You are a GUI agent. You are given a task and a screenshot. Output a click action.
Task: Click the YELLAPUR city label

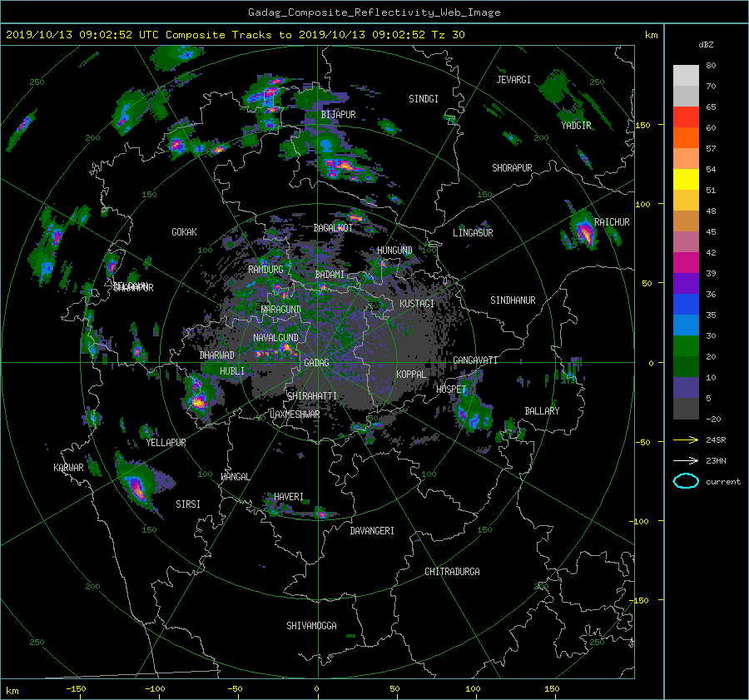click(166, 443)
